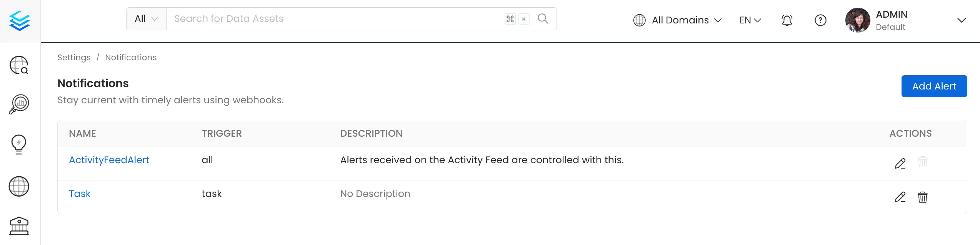Delete the Task alert with the trash icon
Screen dimensions: 980x245
(923, 197)
